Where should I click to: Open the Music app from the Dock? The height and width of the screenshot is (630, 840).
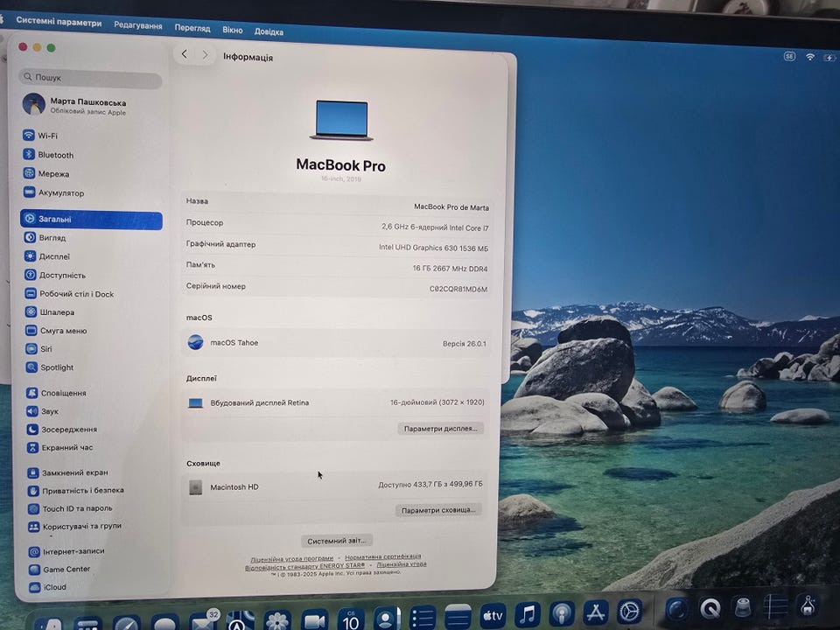[528, 614]
